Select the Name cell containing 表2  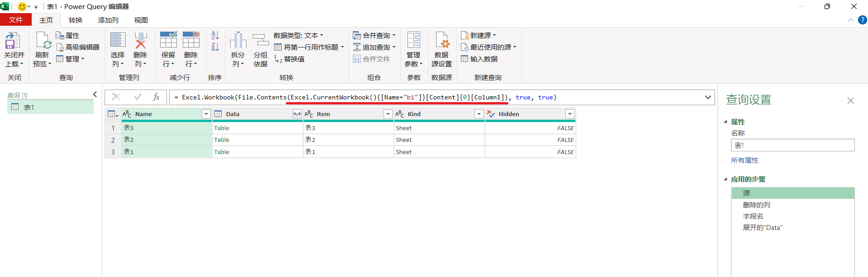pyautogui.click(x=167, y=140)
